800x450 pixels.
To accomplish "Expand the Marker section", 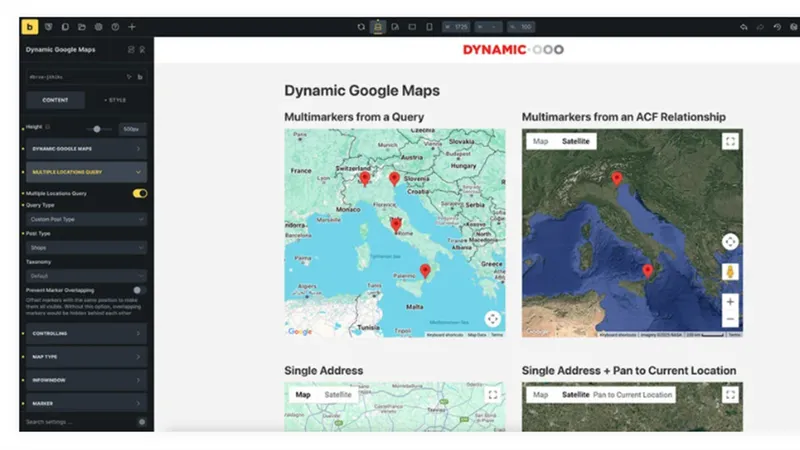I will (86, 403).
